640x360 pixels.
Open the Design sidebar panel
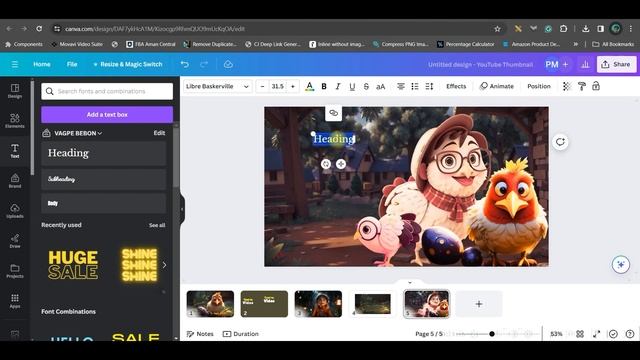point(15,91)
